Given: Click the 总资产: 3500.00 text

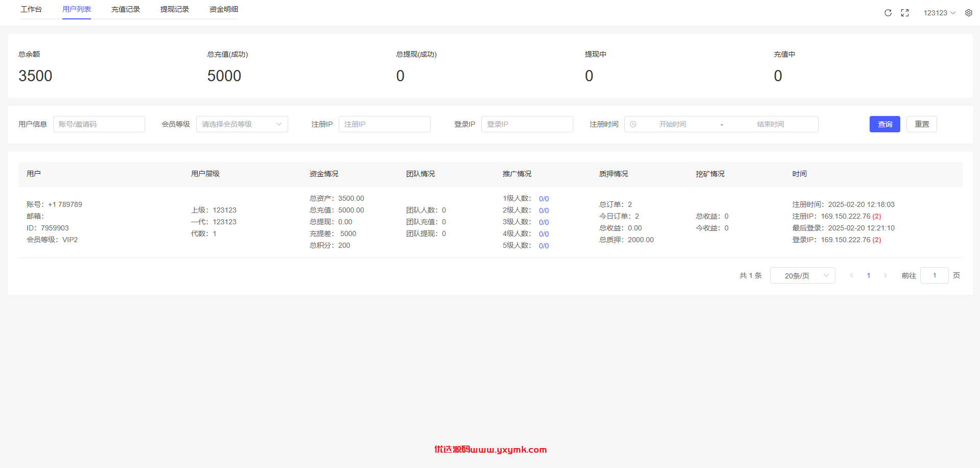Looking at the screenshot, I should point(337,198).
